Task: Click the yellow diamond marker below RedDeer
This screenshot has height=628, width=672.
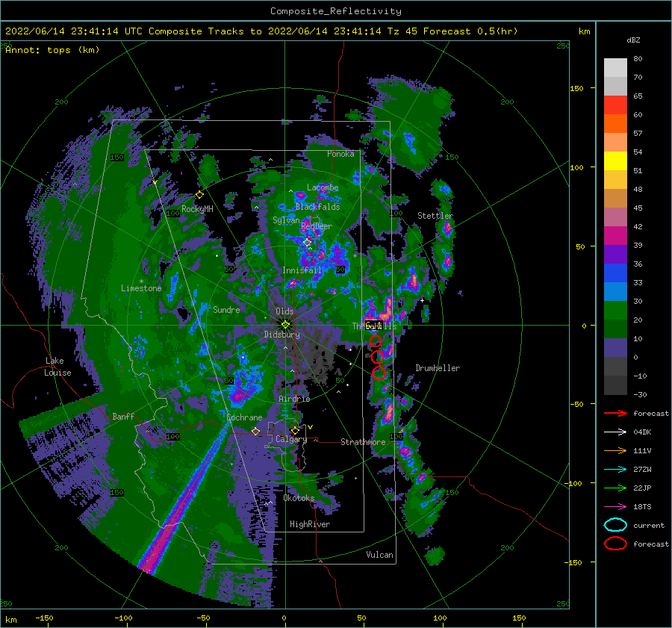Action: tap(307, 243)
